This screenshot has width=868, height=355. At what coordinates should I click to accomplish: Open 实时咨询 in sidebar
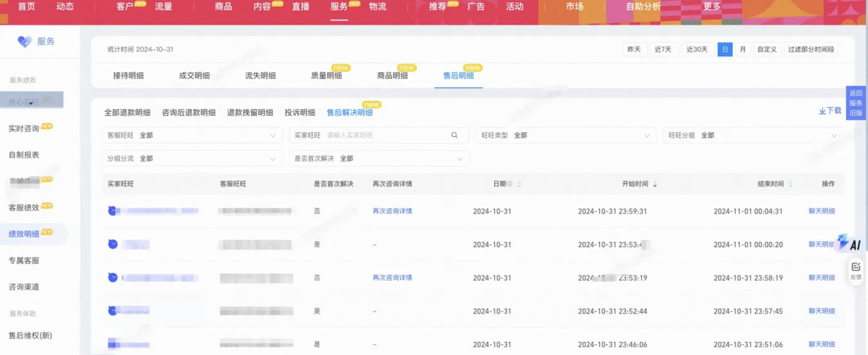[24, 129]
